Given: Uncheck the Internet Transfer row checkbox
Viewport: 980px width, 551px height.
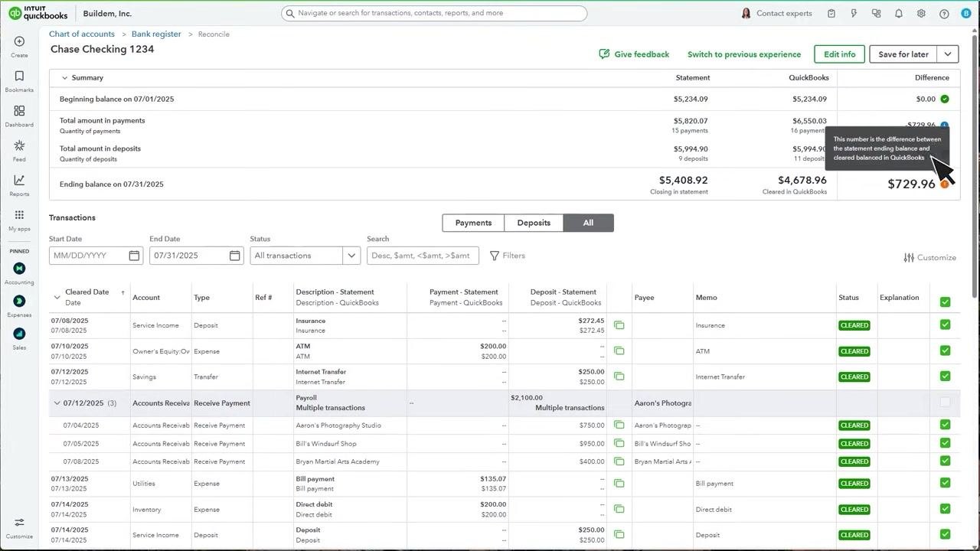Looking at the screenshot, I should 945,376.
